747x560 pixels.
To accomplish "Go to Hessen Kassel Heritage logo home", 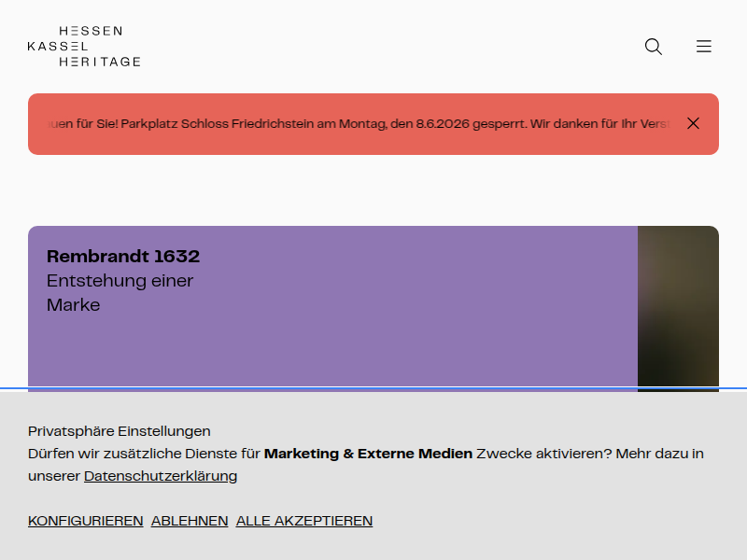I will coord(84,46).
